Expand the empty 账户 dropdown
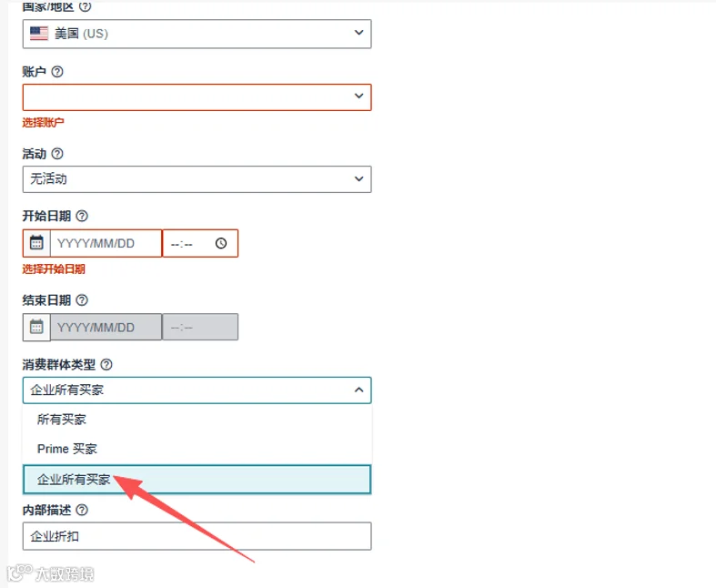Screen dimensions: 716x588 tap(197, 96)
